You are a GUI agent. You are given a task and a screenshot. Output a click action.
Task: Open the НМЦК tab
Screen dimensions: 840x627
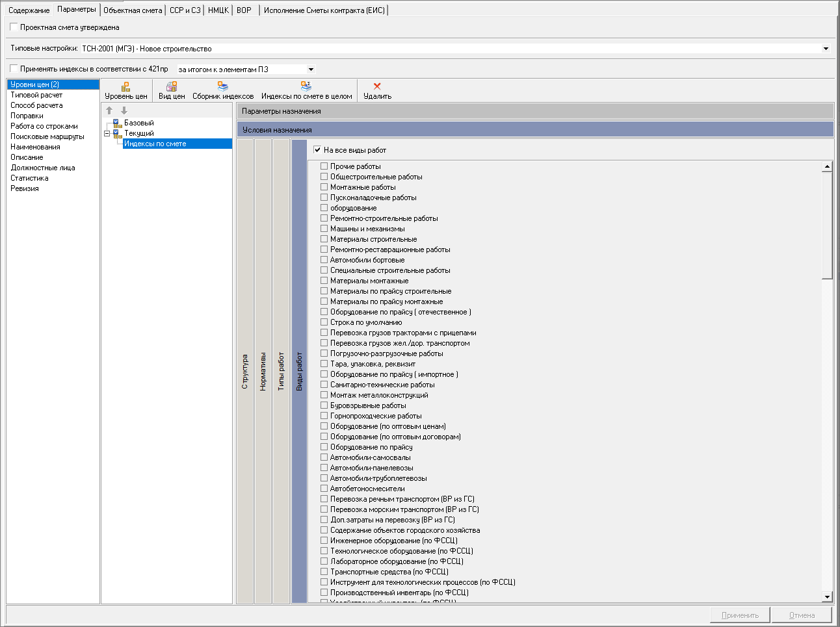218,10
